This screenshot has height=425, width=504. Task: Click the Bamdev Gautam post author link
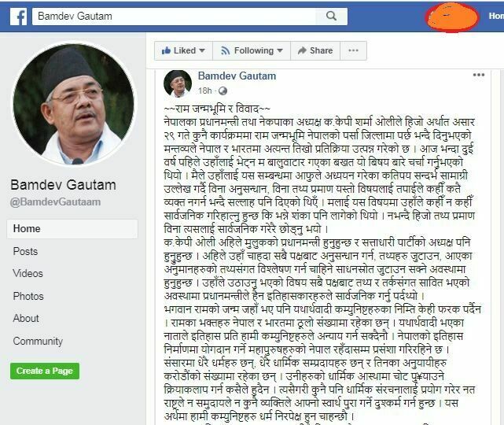(x=237, y=76)
